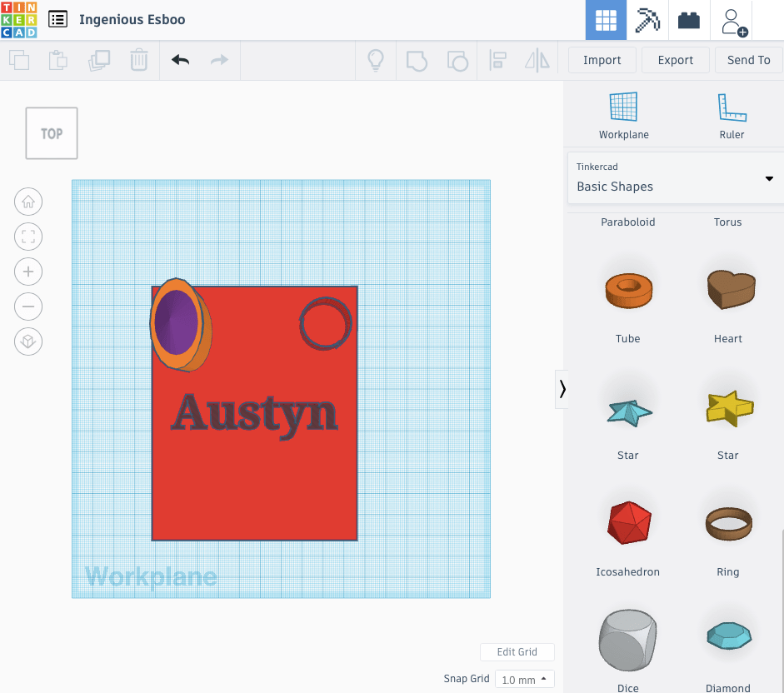The width and height of the screenshot is (784, 693).
Task: Open the Bricks mode icon
Action: click(689, 21)
